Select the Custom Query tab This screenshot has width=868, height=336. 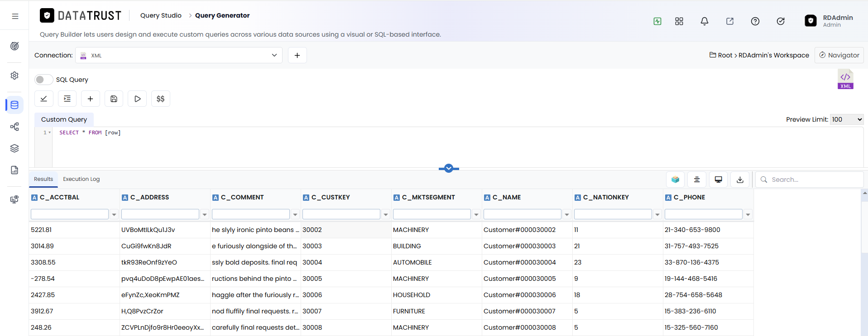[x=64, y=119]
